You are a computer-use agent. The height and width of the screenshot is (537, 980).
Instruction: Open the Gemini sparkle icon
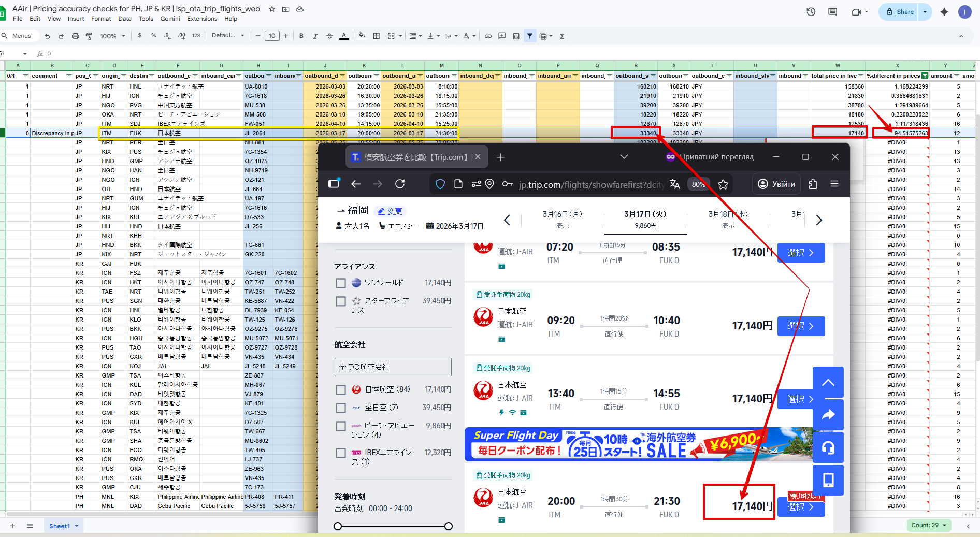[x=944, y=12]
